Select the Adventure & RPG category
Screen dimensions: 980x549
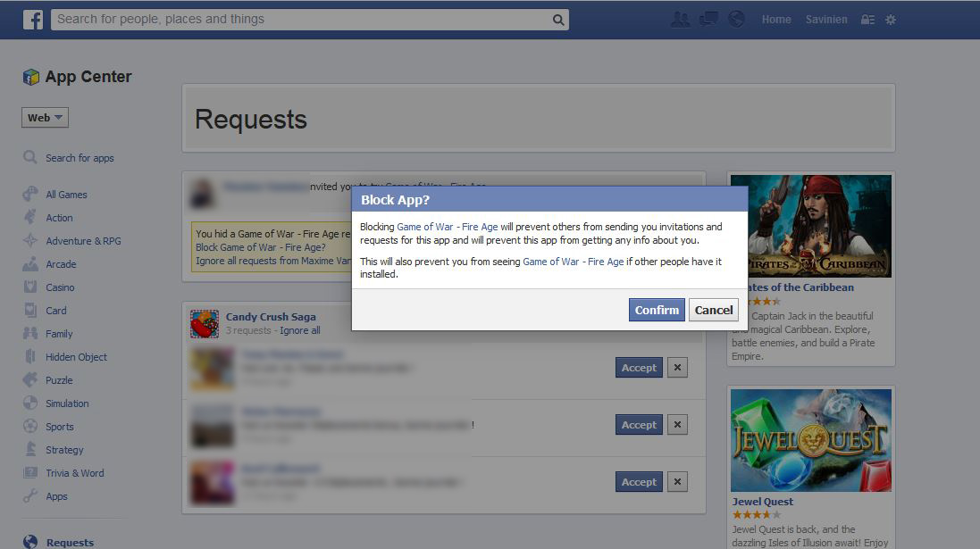click(x=83, y=241)
